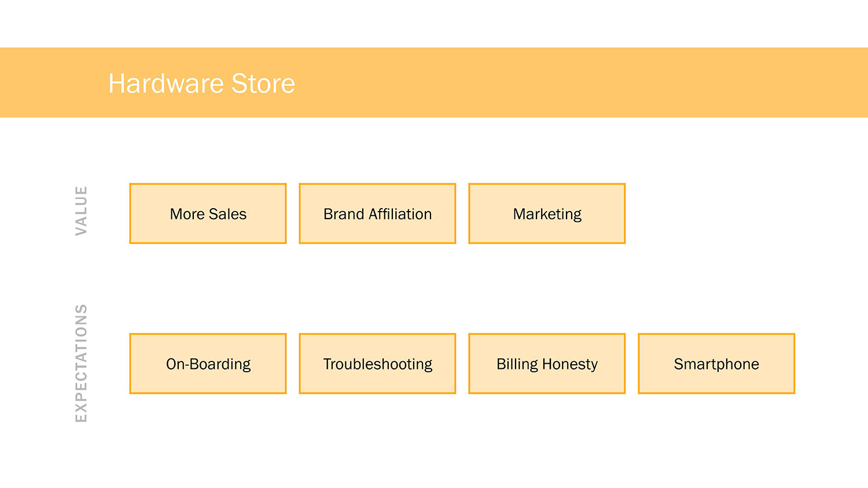868x488 pixels.
Task: Click the word "Brand" in the Brand Affiliation box
Action: (x=344, y=215)
